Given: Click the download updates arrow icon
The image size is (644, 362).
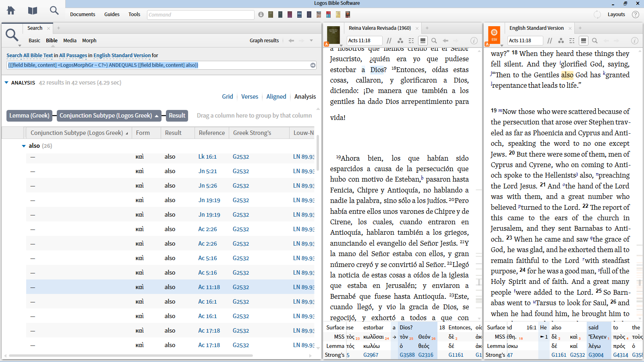Looking at the screenshot, I should [261, 14].
